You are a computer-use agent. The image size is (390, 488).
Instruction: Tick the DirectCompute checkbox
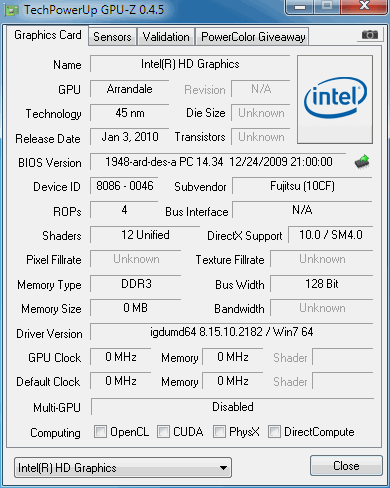(274, 431)
